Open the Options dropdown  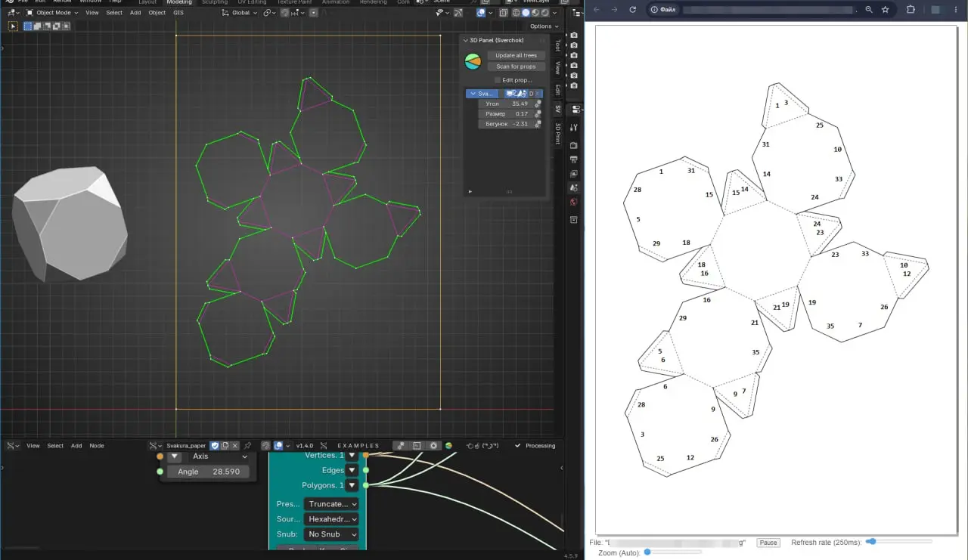tap(544, 26)
